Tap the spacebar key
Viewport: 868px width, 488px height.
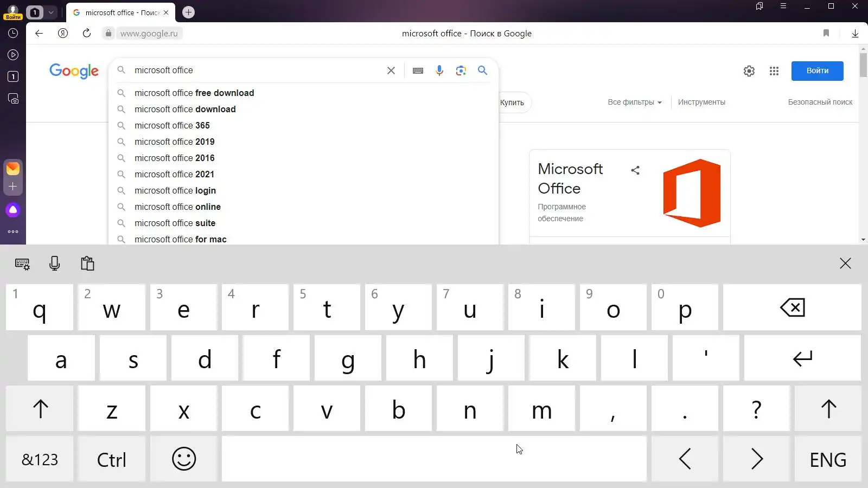pyautogui.click(x=434, y=459)
